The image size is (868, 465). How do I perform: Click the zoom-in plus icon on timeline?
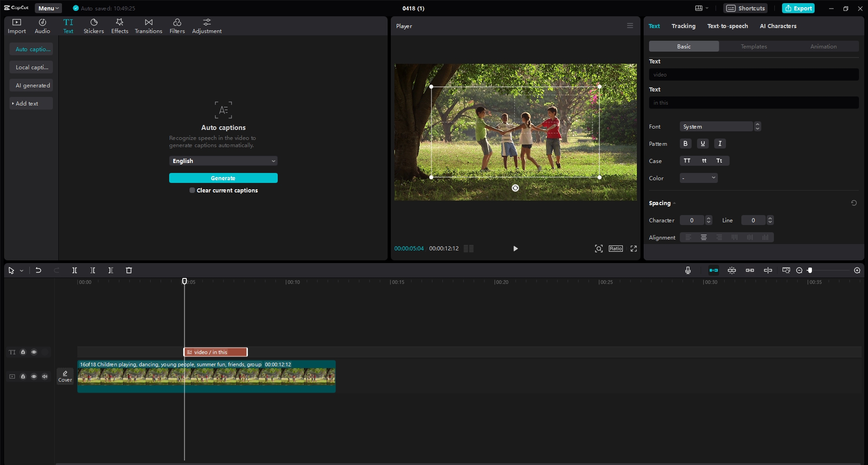(857, 270)
